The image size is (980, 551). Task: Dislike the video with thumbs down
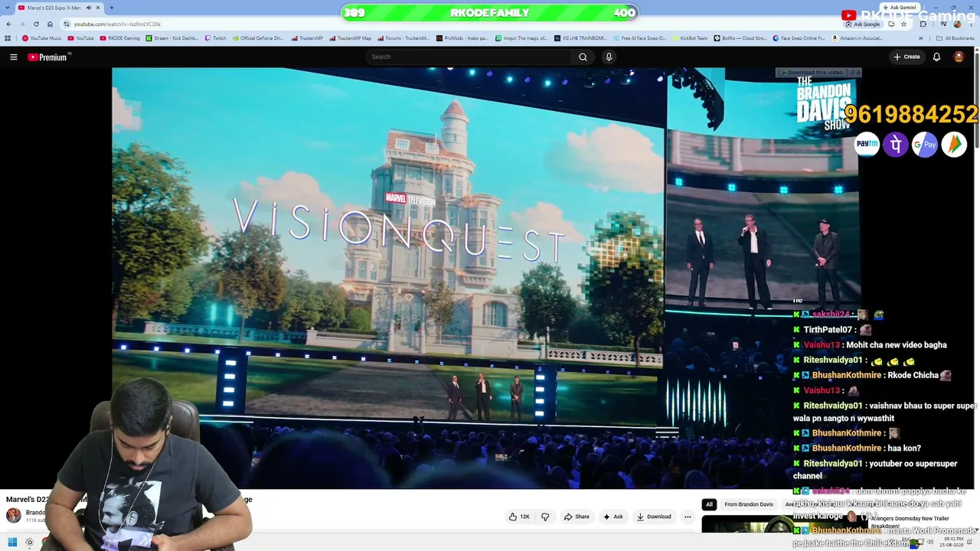tap(545, 517)
